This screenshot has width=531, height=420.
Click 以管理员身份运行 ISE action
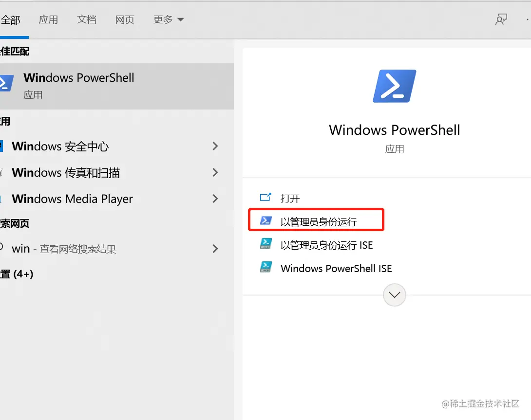pyautogui.click(x=326, y=245)
